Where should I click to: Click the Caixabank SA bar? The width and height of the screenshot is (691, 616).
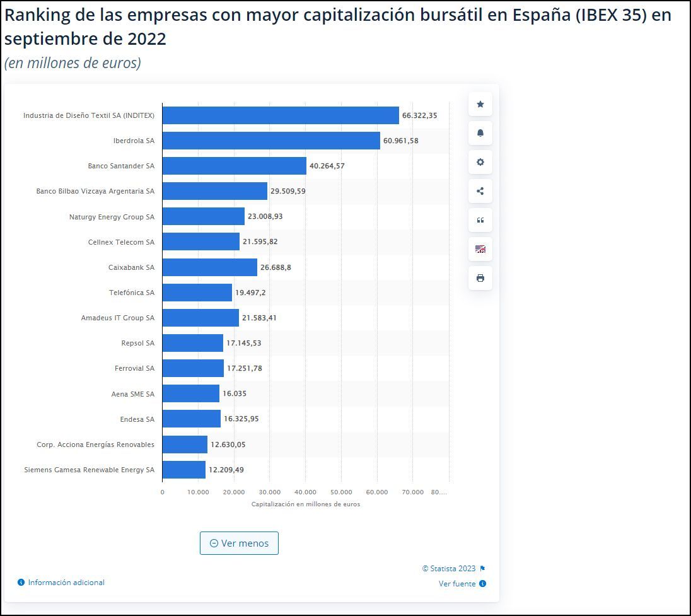209,267
